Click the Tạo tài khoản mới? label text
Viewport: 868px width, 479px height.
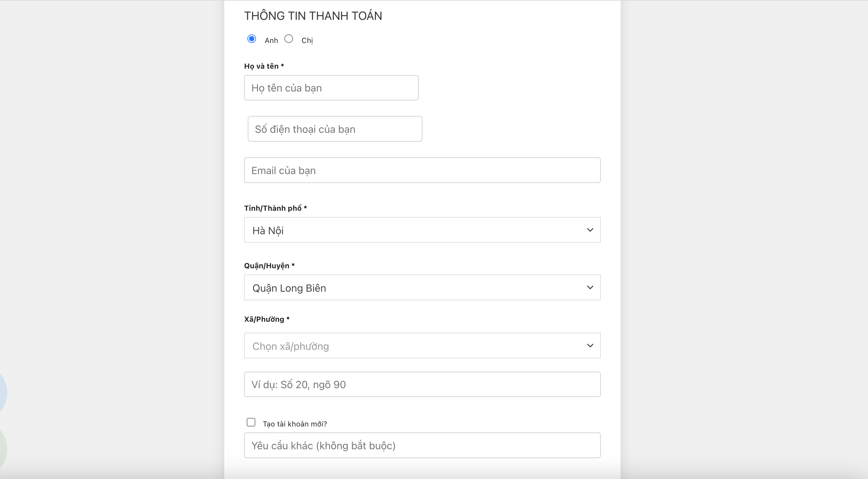[295, 424]
